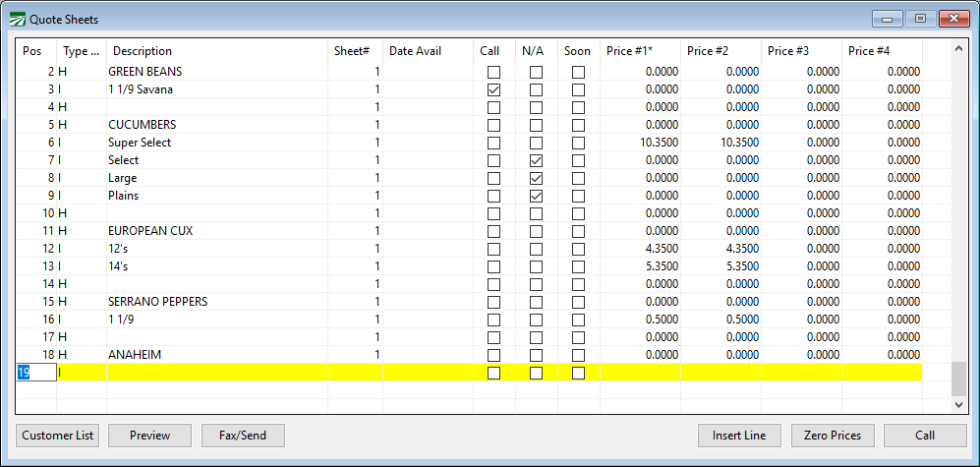Viewport: 980px width, 467px height.
Task: Select the Pos field showing 19
Action: point(35,373)
